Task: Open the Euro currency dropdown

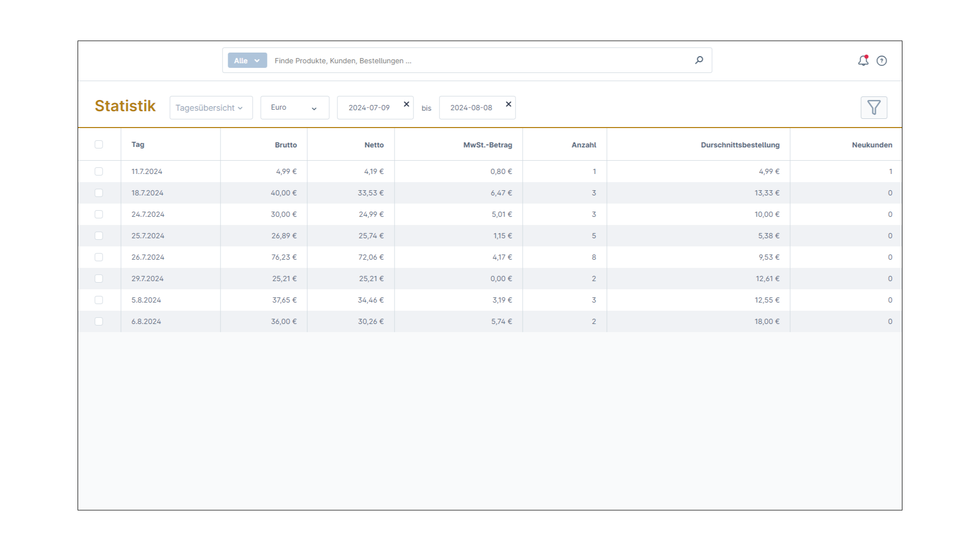Action: (295, 108)
